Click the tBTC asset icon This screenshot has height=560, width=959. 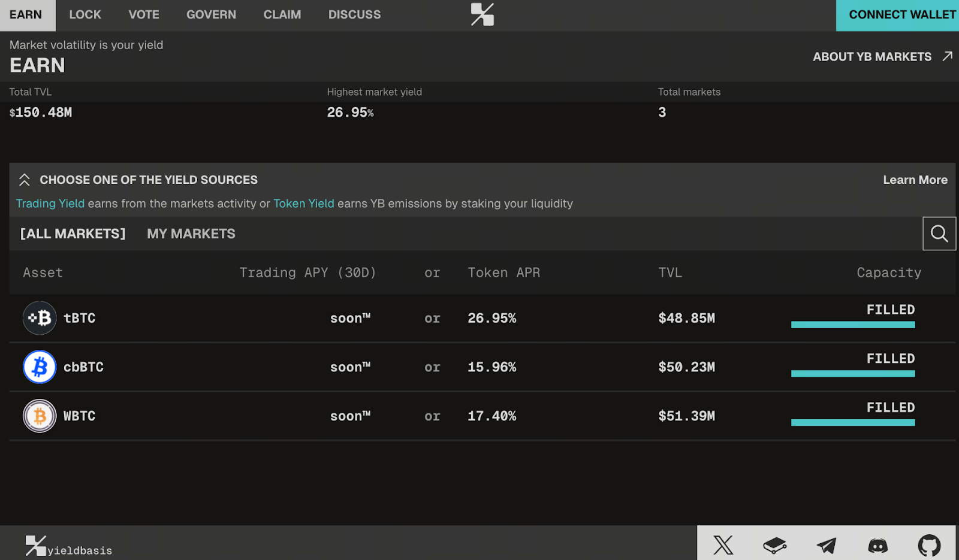click(40, 318)
